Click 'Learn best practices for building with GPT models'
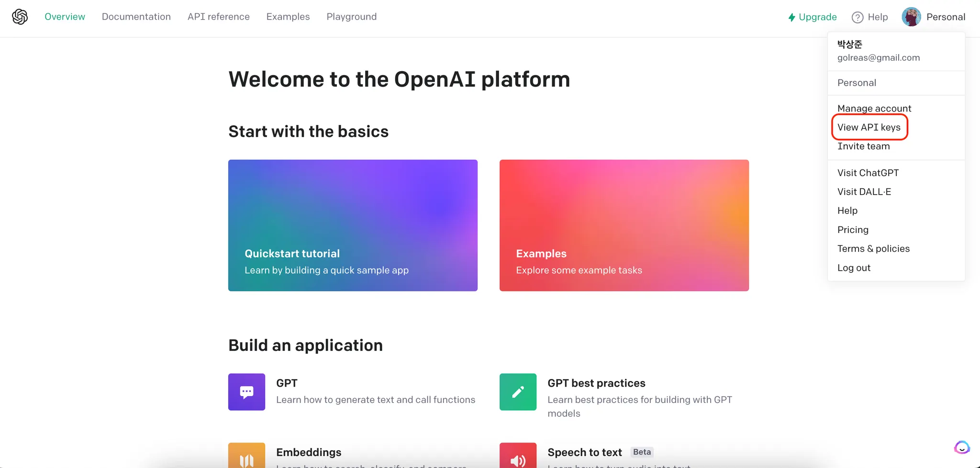 640,406
